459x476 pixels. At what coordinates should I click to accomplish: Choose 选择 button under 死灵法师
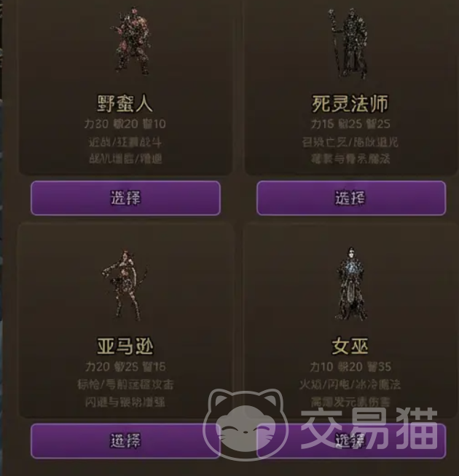coord(351,198)
